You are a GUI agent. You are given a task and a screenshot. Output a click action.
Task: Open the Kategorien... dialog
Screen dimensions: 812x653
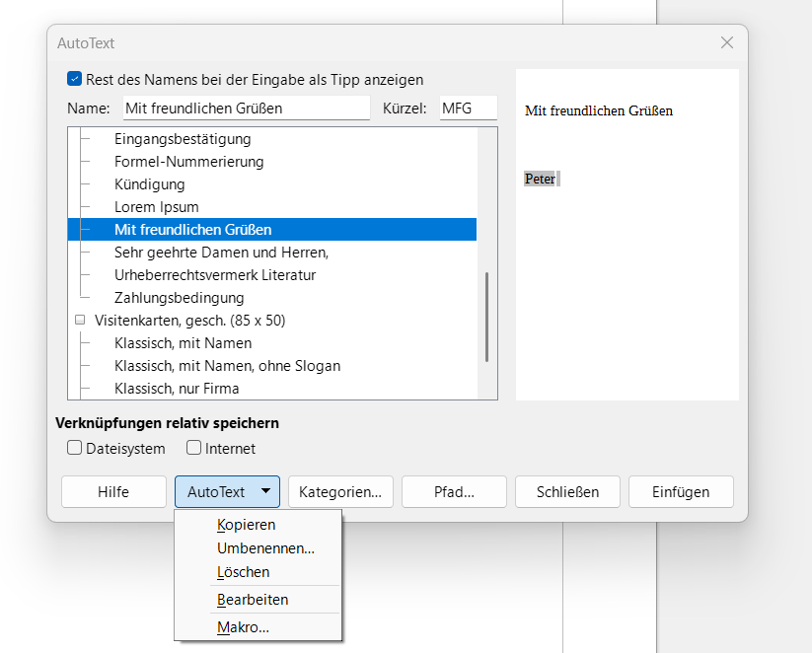pos(340,492)
